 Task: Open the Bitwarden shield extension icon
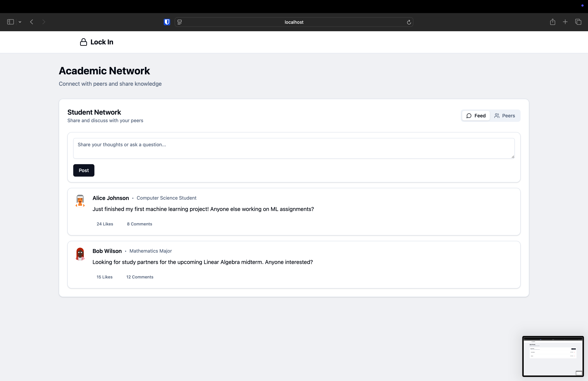167,22
